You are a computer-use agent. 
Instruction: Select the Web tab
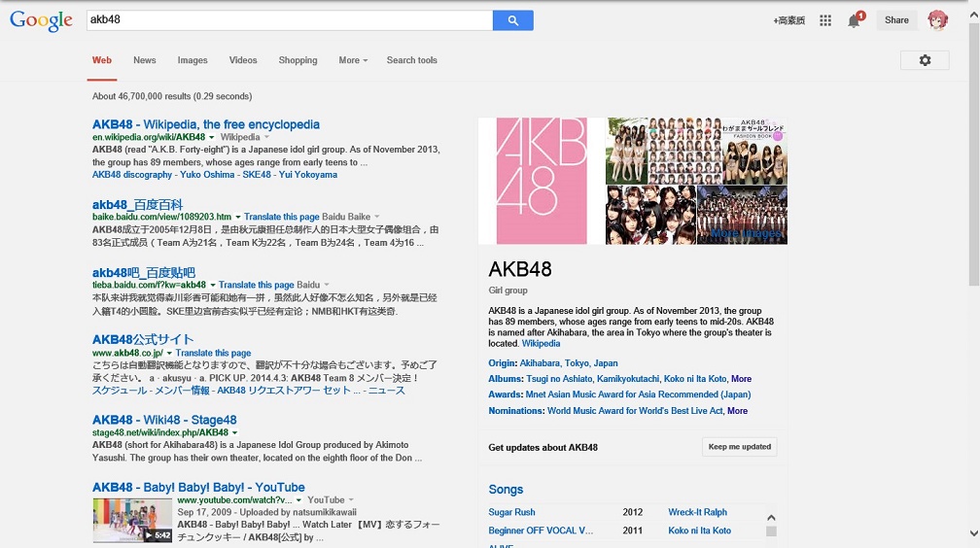click(x=102, y=60)
